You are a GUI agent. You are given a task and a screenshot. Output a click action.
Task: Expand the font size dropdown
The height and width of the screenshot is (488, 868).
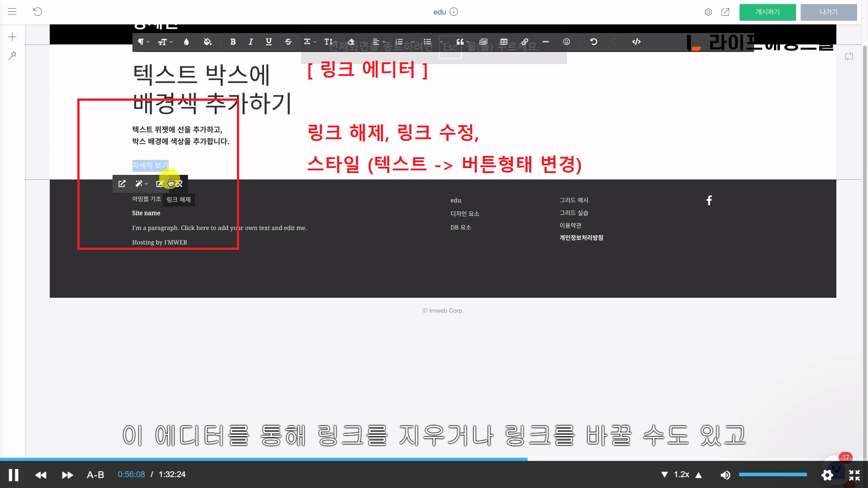coord(165,42)
